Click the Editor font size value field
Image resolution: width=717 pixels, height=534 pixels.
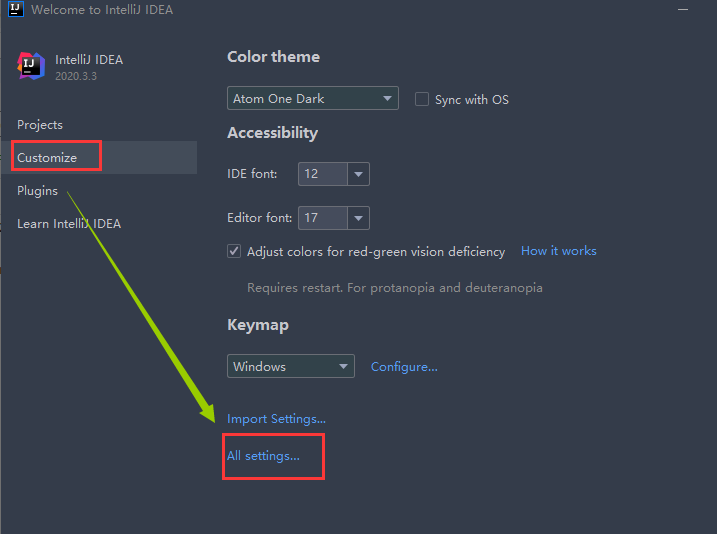coord(323,217)
